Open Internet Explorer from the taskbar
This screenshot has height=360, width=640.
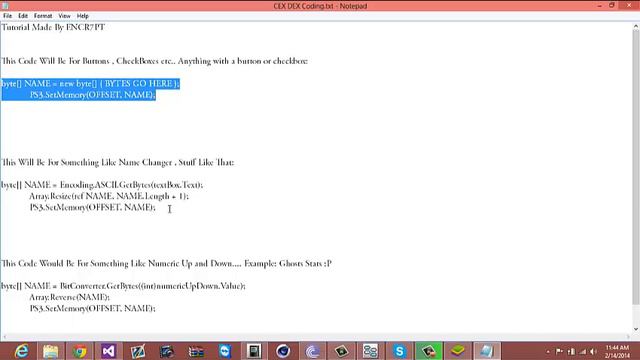tap(21, 351)
